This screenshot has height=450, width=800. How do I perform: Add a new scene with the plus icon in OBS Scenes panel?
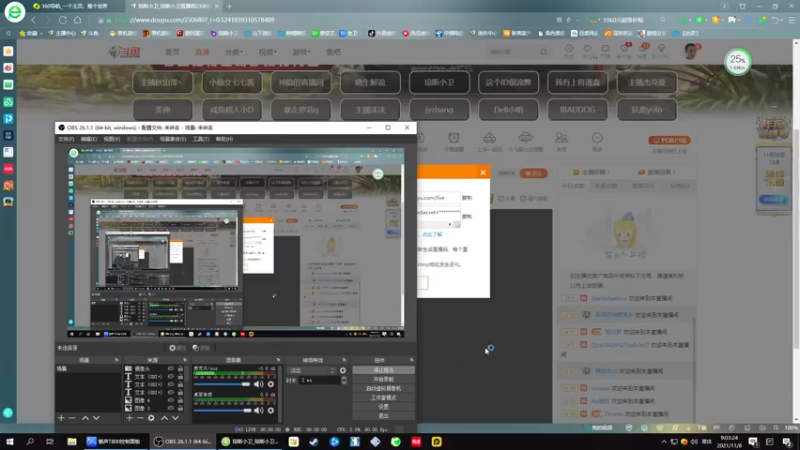[x=61, y=418]
